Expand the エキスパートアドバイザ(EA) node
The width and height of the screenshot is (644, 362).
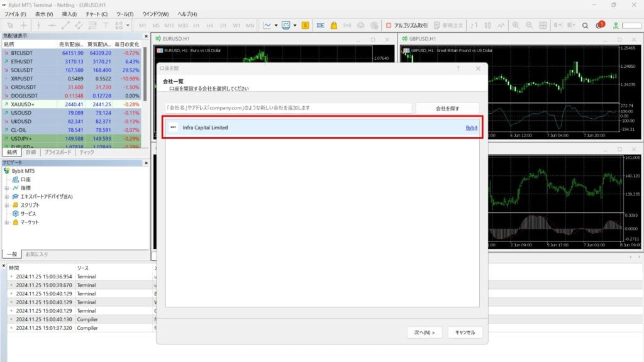[6, 197]
